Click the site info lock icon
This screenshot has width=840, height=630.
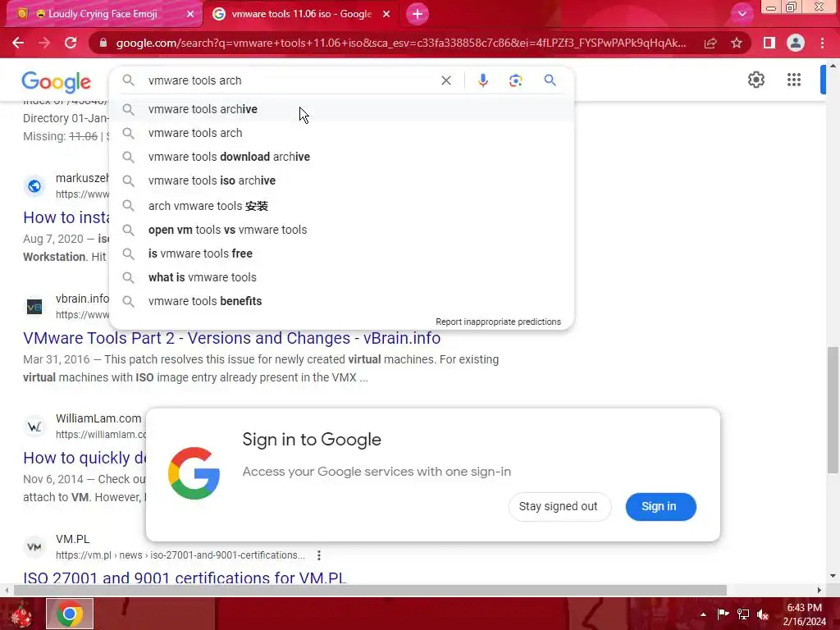coord(103,43)
